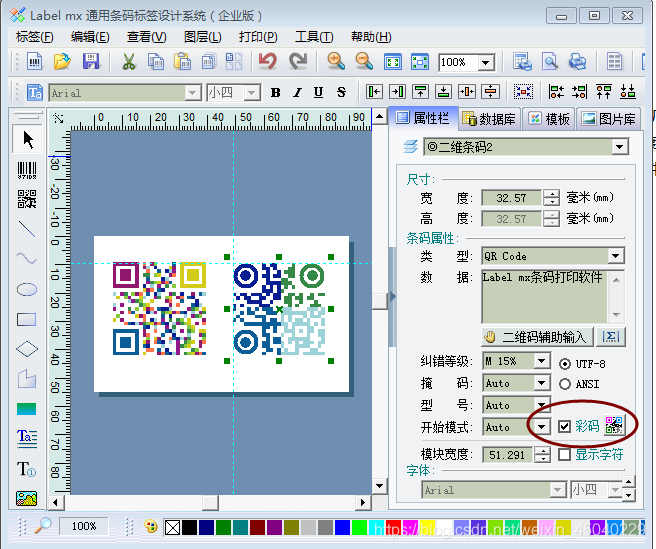The width and height of the screenshot is (656, 549).
Task: Click the 模块宽度 51.291 input field
Action: [x=507, y=454]
